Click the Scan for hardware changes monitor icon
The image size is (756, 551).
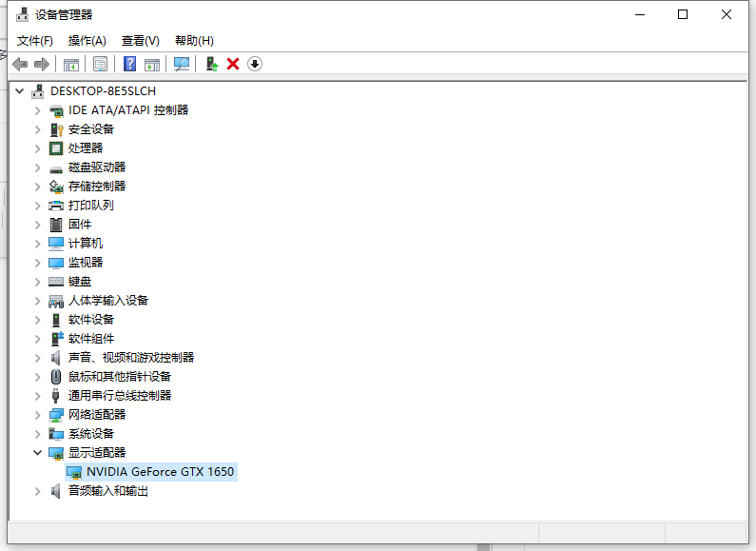(182, 64)
